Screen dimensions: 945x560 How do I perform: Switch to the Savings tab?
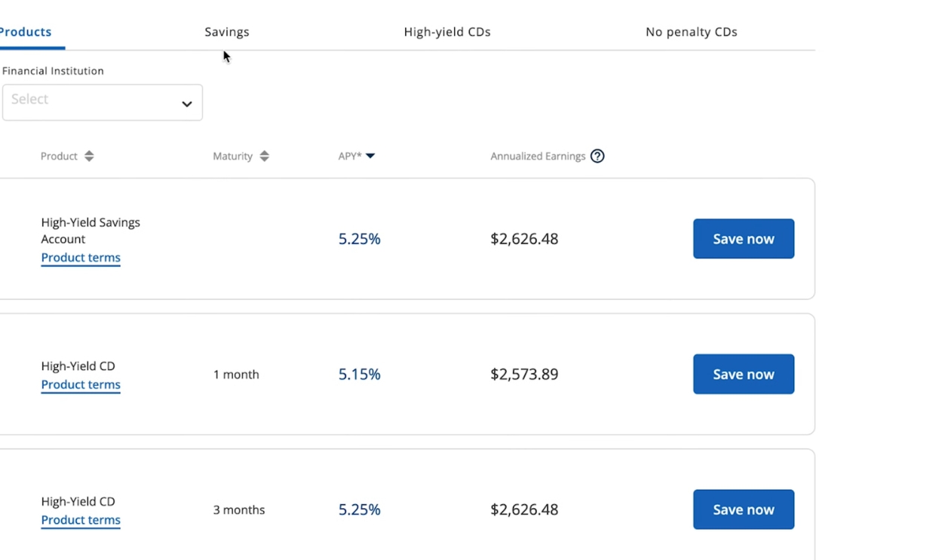click(x=227, y=32)
